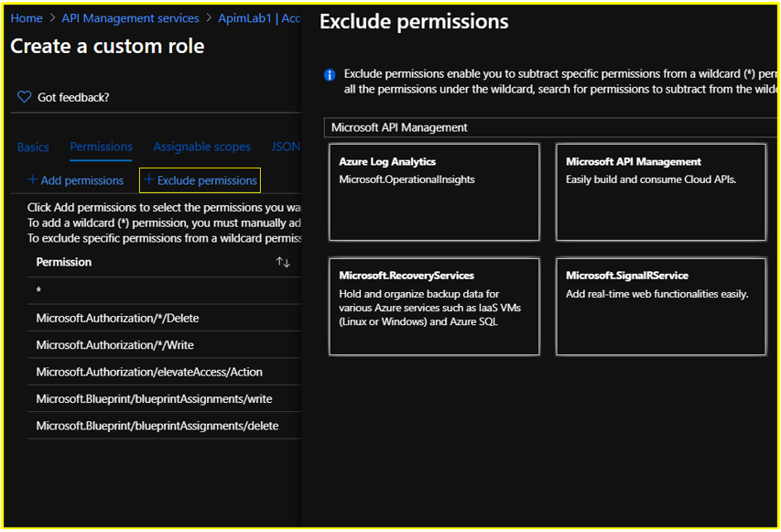
Task: Open the Basics tab
Action: coord(33,147)
